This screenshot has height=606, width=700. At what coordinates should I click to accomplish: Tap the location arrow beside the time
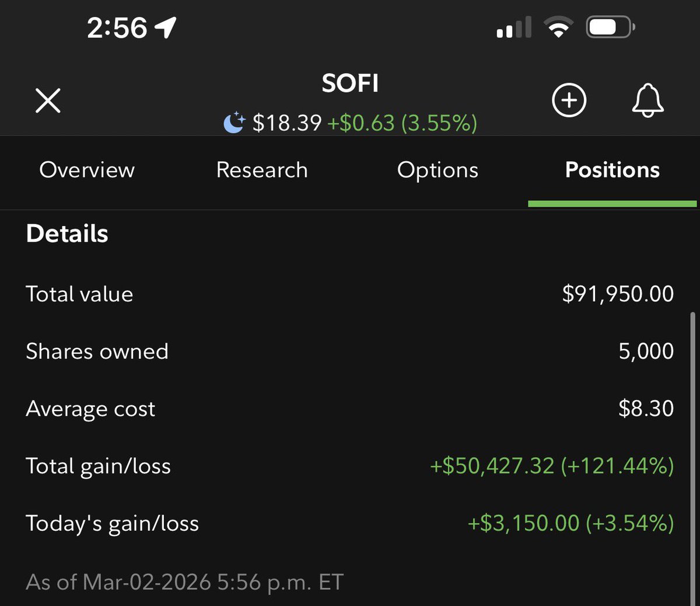[x=165, y=27]
